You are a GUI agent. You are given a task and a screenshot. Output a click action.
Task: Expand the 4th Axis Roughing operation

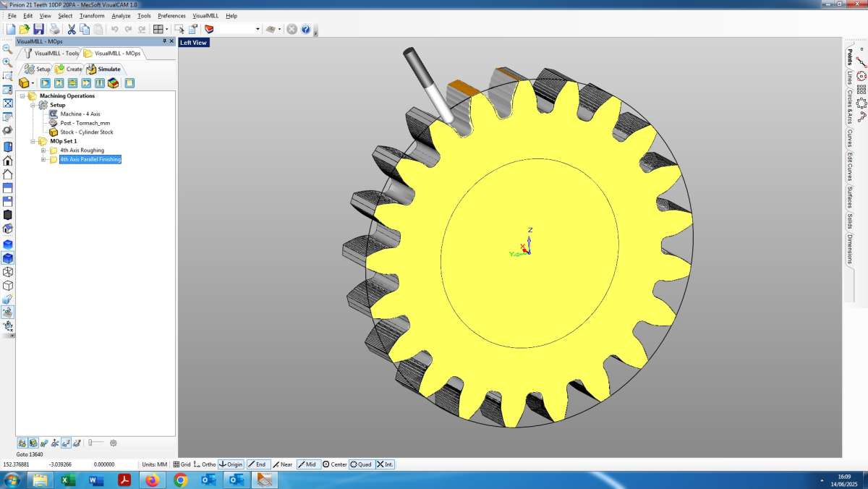tap(43, 150)
